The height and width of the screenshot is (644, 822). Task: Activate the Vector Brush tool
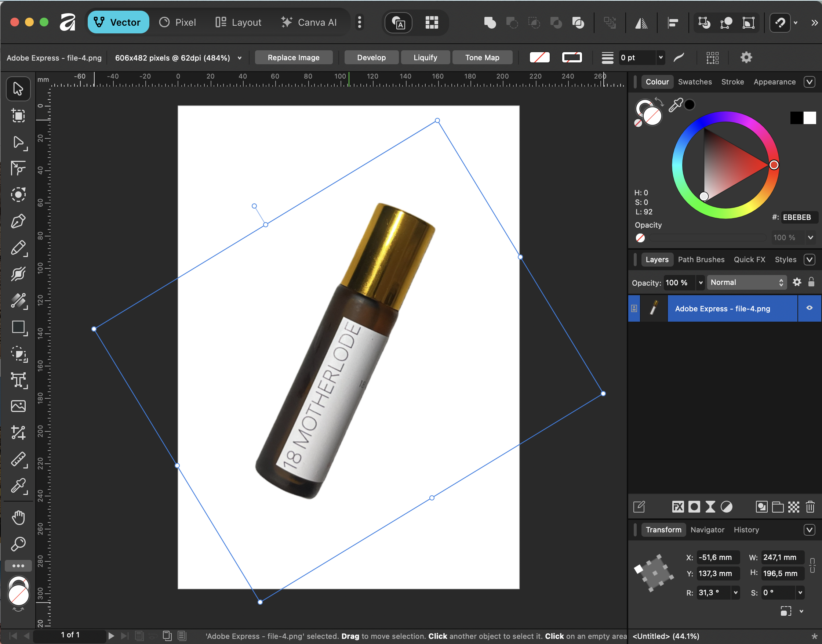18,274
